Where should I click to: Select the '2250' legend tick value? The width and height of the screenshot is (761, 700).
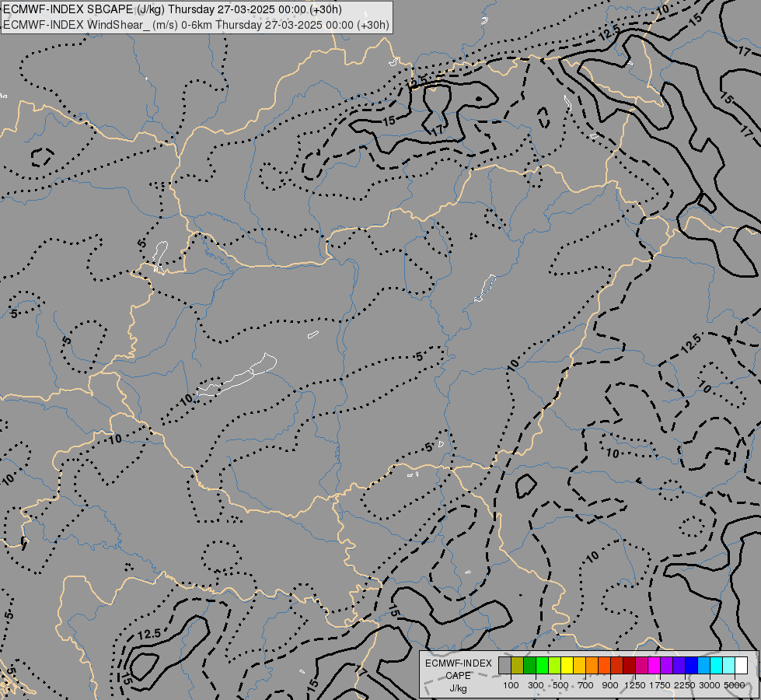tap(684, 685)
